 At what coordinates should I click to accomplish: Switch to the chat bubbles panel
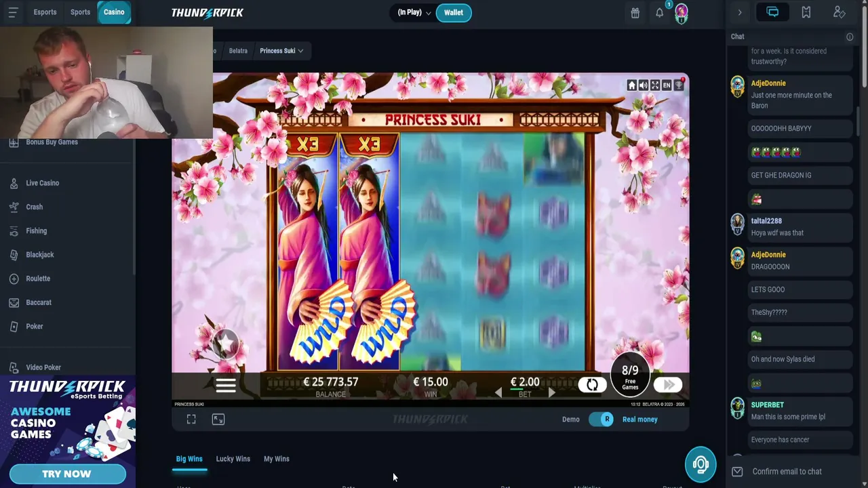pos(772,12)
